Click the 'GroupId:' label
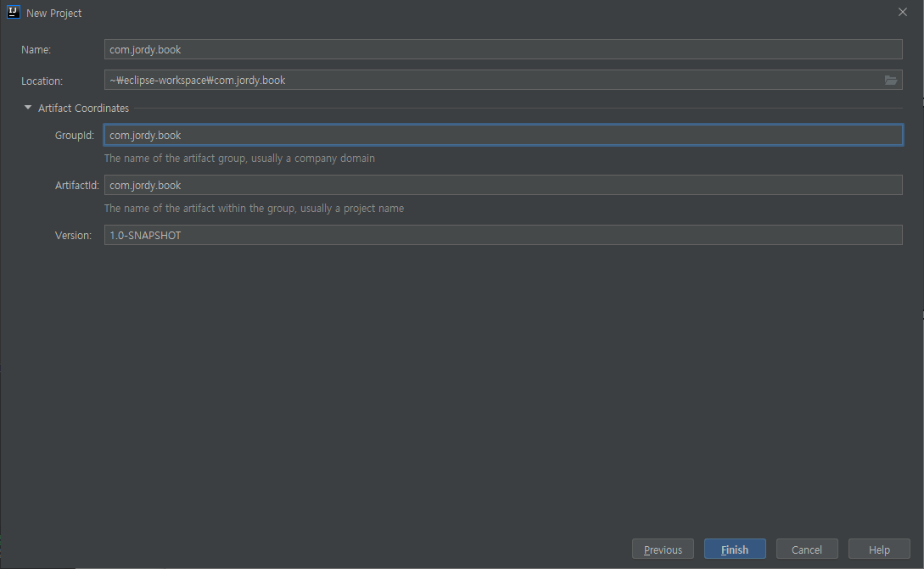Viewport: 924px width, 569px height. 75,136
